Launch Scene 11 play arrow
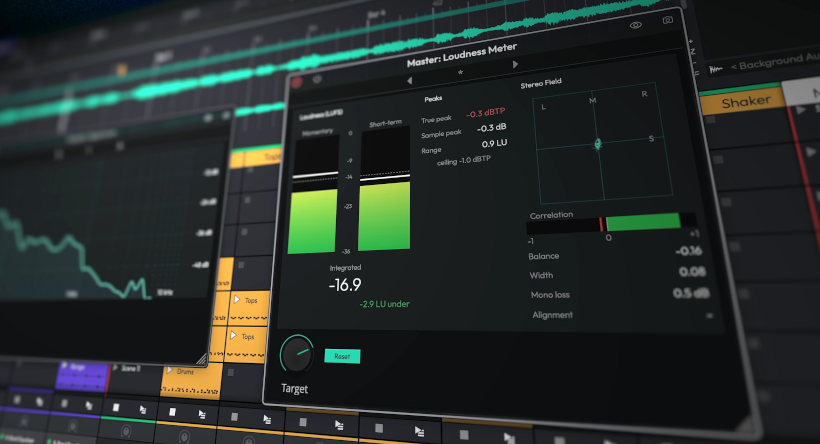This screenshot has height=444, width=820. (116, 368)
